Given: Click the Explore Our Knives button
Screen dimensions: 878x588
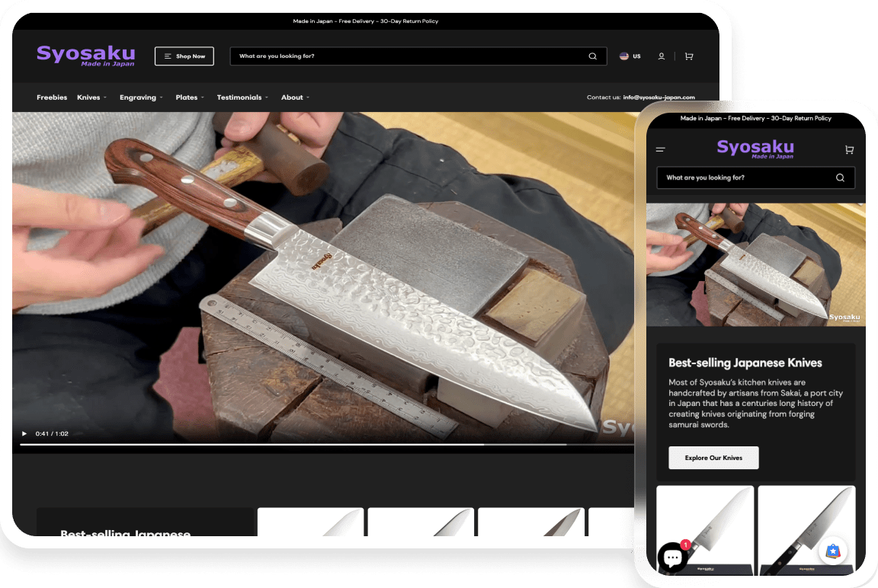Looking at the screenshot, I should 713,458.
